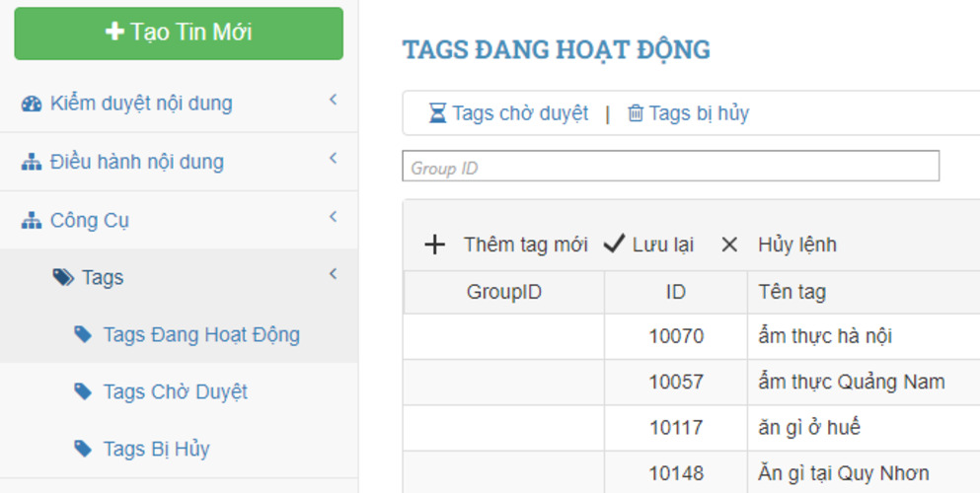Viewport: 980px width, 493px height.
Task: Expand the Kiểm duyệt nội dung chevron
Action: [x=334, y=100]
